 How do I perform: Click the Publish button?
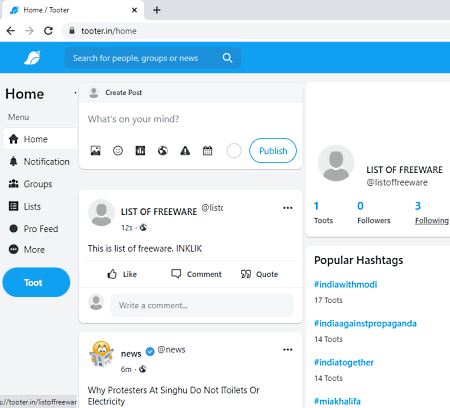[x=273, y=151]
